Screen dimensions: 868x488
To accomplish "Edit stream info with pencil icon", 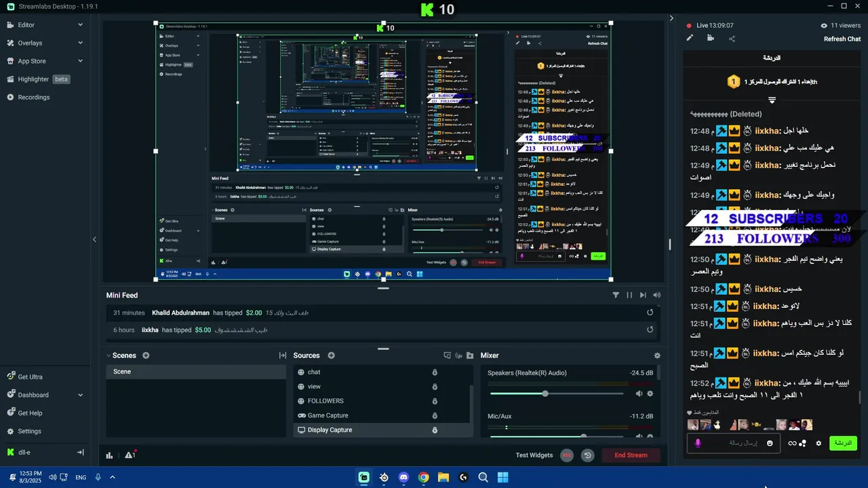I will point(690,39).
